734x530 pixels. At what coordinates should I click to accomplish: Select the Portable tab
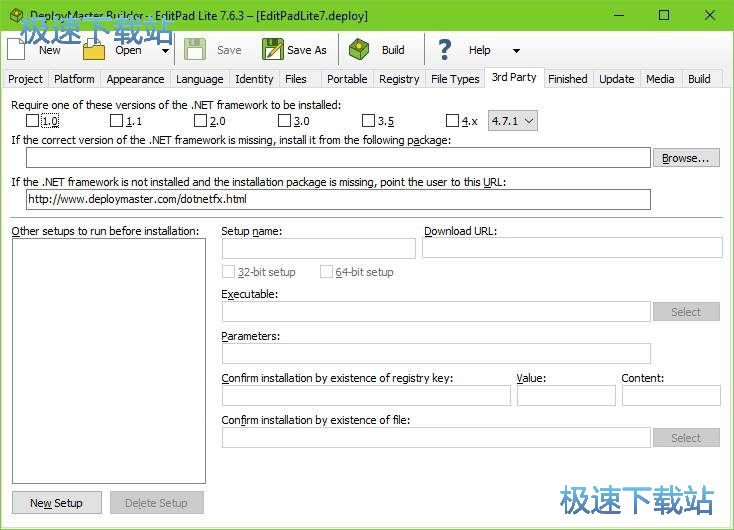click(x=347, y=79)
